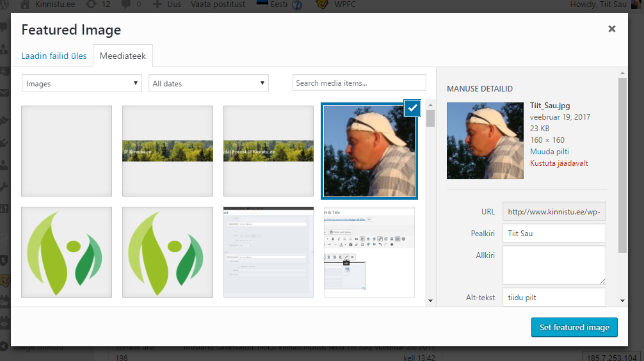644x361 pixels.
Task: Click Vaata postitust in admin bar
Action: [218, 4]
